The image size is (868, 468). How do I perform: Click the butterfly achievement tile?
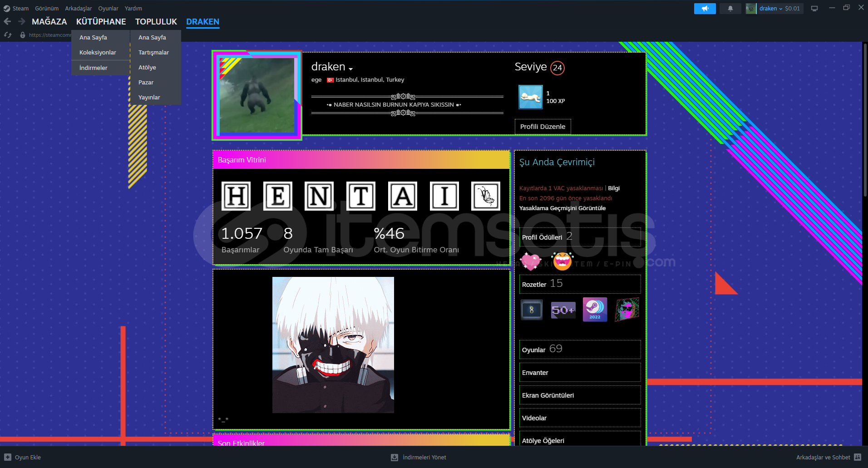[x=486, y=196]
